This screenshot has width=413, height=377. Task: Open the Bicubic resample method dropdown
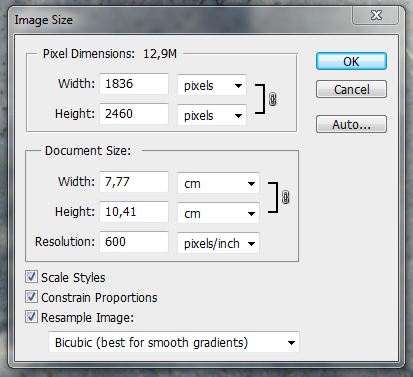pyautogui.click(x=174, y=342)
